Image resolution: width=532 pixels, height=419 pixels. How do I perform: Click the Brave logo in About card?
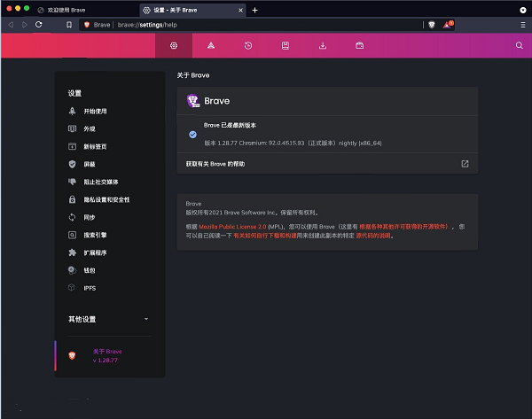[x=193, y=101]
